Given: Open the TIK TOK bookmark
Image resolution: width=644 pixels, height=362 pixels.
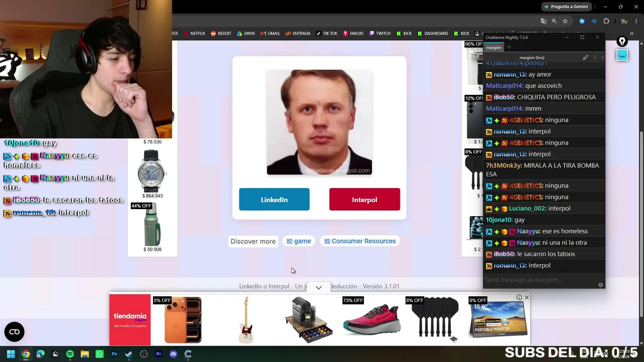Looking at the screenshot, I should coord(327,34).
